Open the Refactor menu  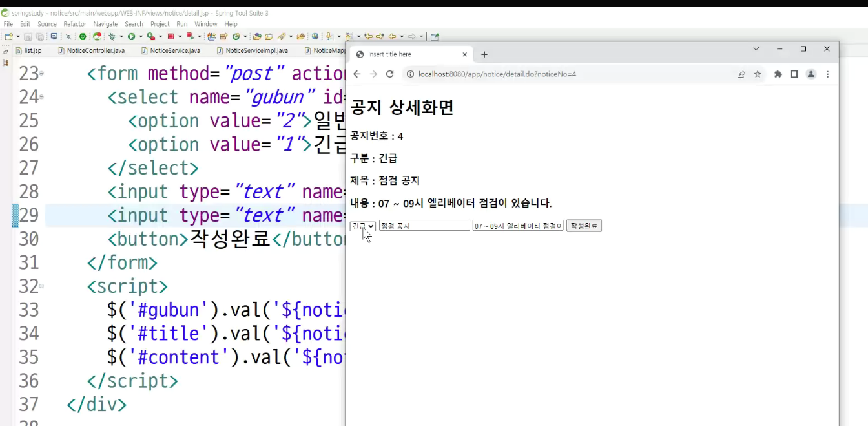point(75,24)
